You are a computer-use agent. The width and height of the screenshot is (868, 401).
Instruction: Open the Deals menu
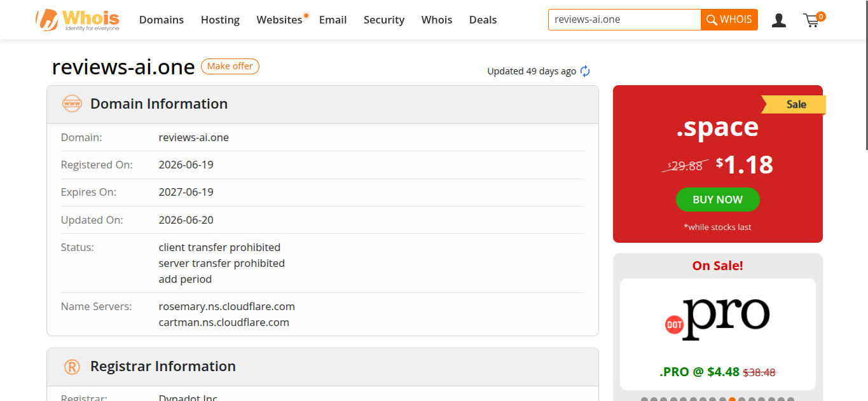click(483, 20)
